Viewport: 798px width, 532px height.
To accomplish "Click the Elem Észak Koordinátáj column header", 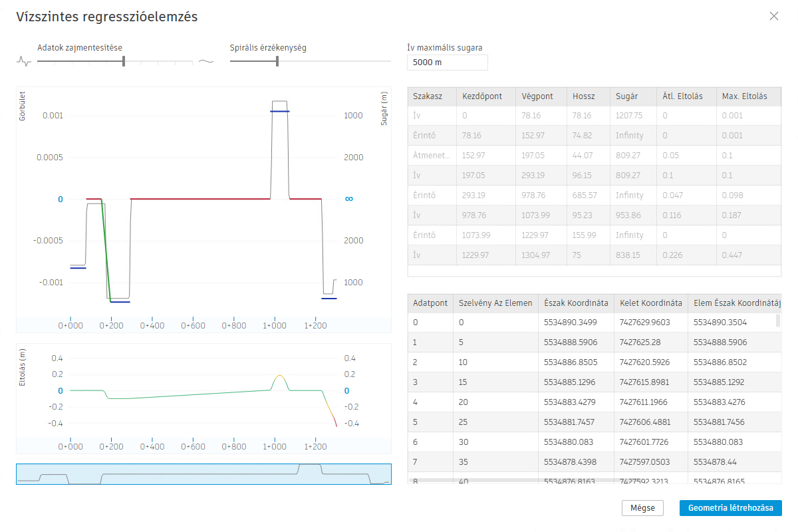I will pos(735,303).
